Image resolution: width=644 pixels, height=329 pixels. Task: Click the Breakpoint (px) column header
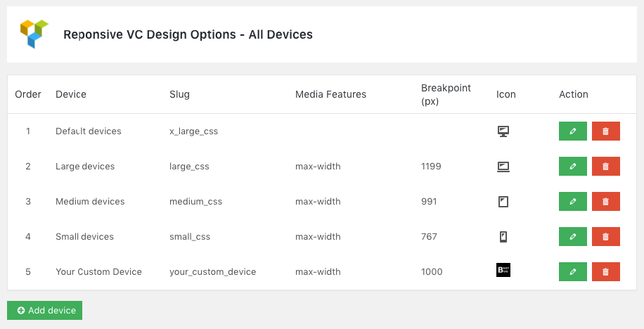coord(446,94)
